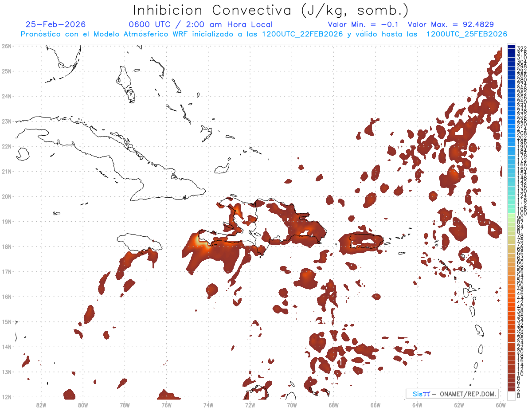
Task: Click the '12N' latitude label
Action: [7, 397]
